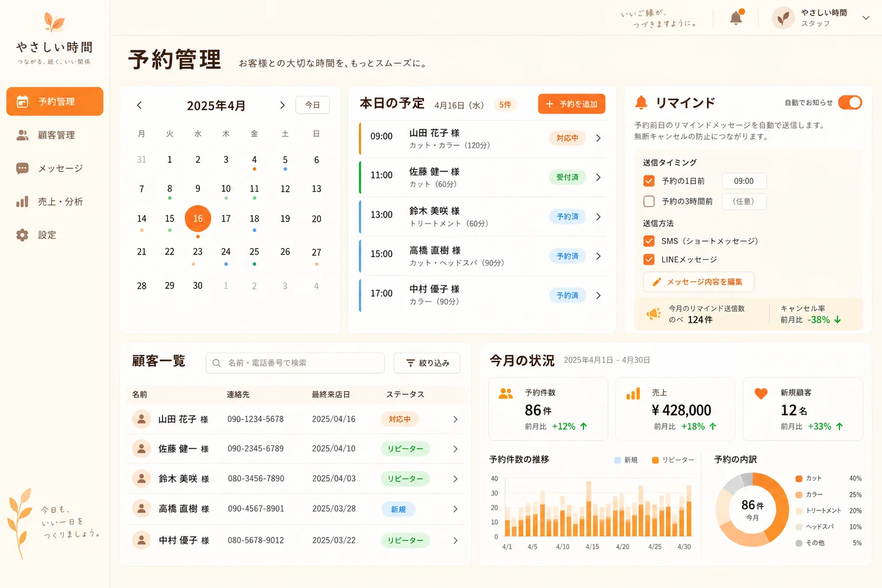Screen dimensions: 882x588
Task: Click the magnifier icon in customer search
Action: [216, 363]
